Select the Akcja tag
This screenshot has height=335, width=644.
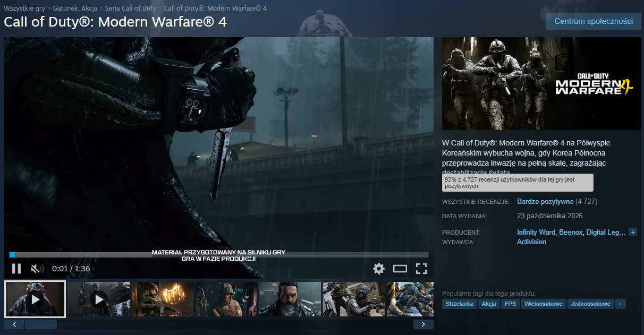pyautogui.click(x=489, y=304)
